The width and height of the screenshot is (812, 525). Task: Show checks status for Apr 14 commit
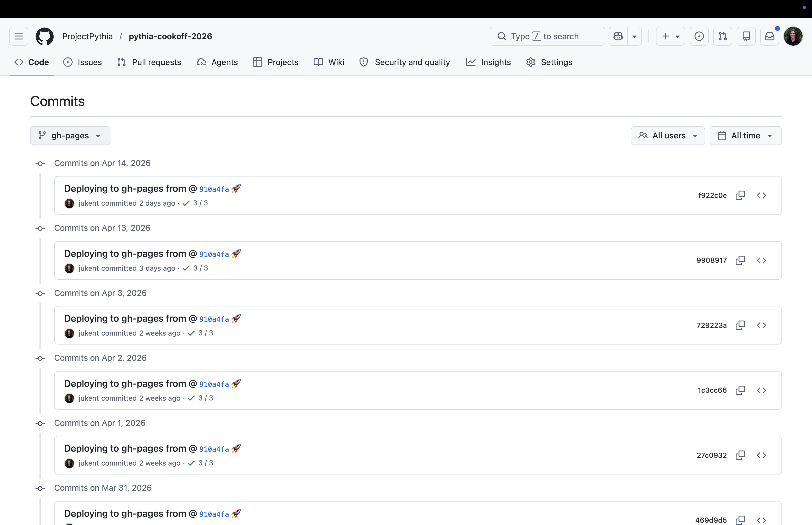pyautogui.click(x=195, y=203)
